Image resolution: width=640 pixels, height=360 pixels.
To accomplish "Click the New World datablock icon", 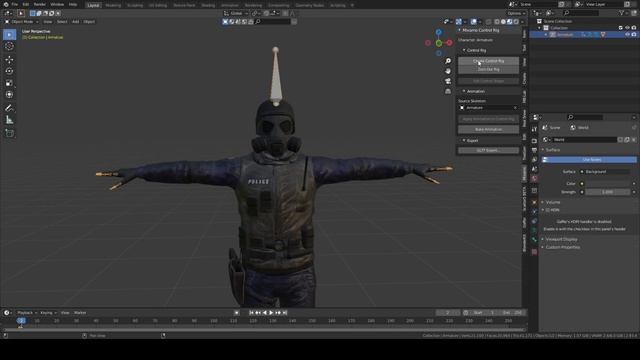I will (627, 140).
